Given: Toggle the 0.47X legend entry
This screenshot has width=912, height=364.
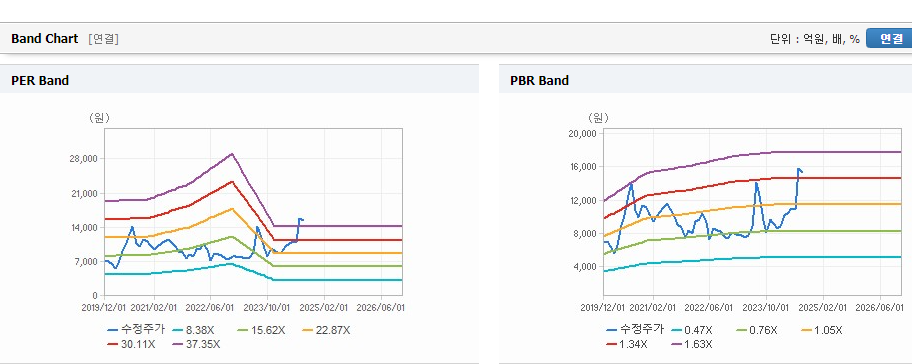Looking at the screenshot, I should (691, 330).
